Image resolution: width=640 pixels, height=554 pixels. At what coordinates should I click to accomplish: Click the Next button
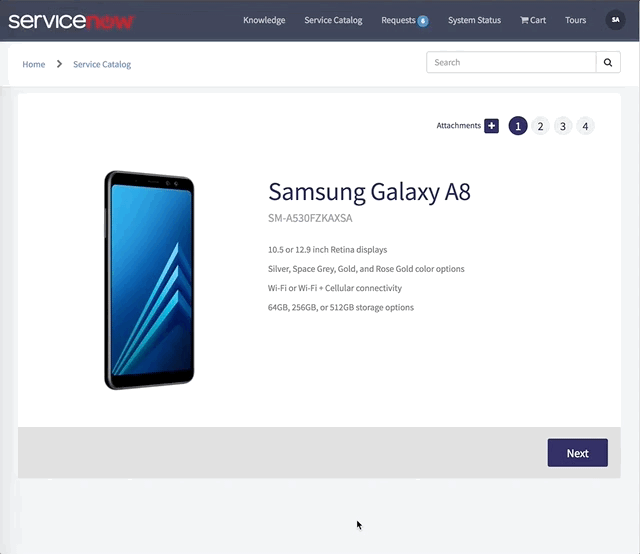click(x=578, y=453)
